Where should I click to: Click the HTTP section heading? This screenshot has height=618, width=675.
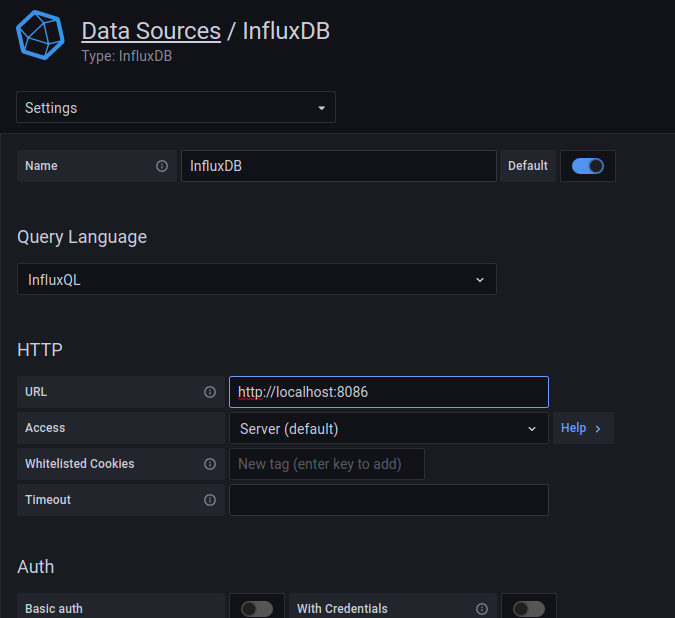pos(40,350)
